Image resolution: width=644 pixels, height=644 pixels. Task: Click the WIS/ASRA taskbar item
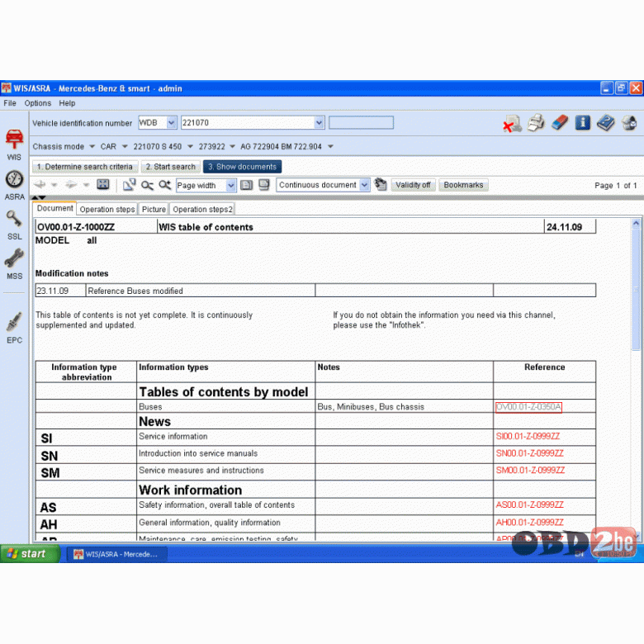click(x=117, y=554)
